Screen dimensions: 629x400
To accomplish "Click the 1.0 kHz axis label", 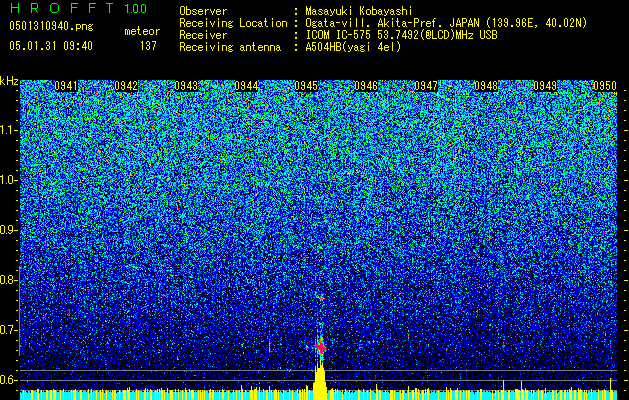I will click(9, 180).
